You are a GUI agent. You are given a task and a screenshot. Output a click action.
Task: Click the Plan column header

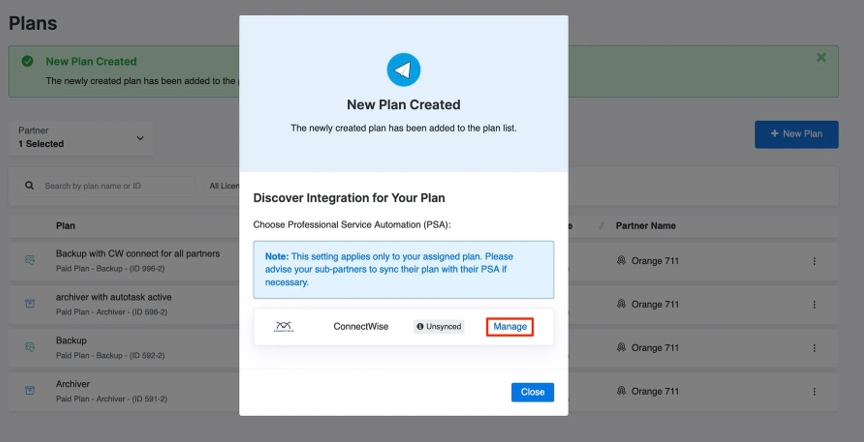[65, 226]
